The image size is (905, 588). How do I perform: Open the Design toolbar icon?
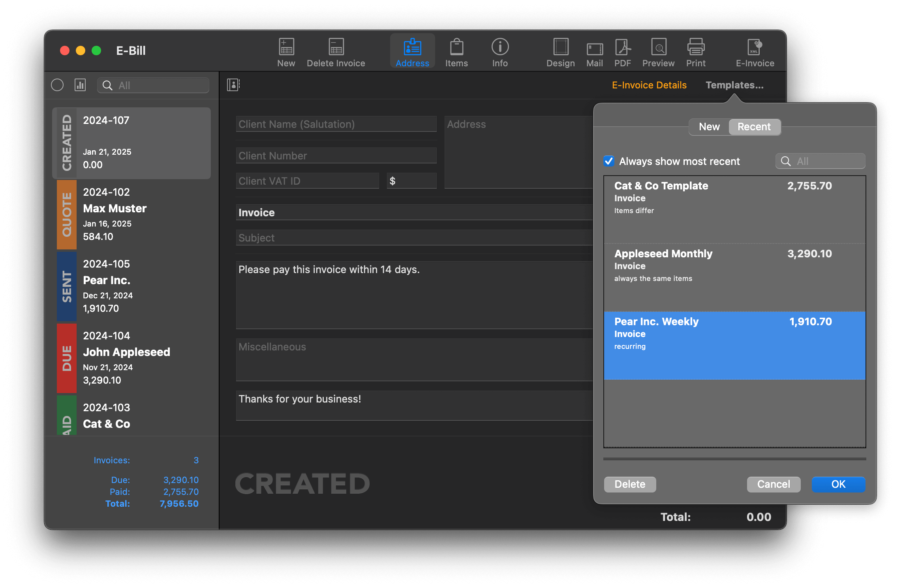560,47
